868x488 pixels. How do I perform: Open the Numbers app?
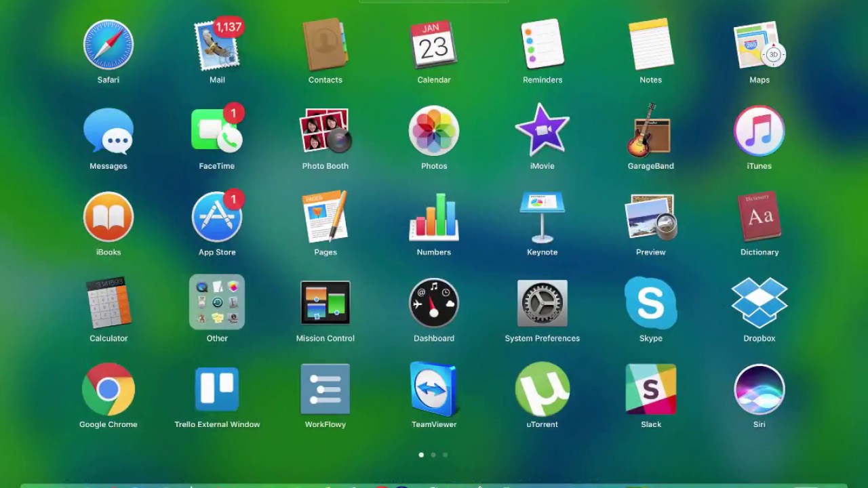(434, 217)
